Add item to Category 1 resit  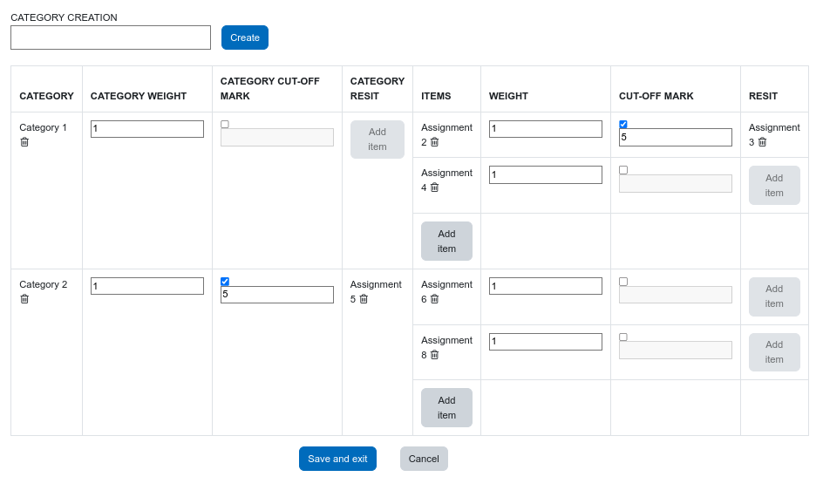point(377,140)
